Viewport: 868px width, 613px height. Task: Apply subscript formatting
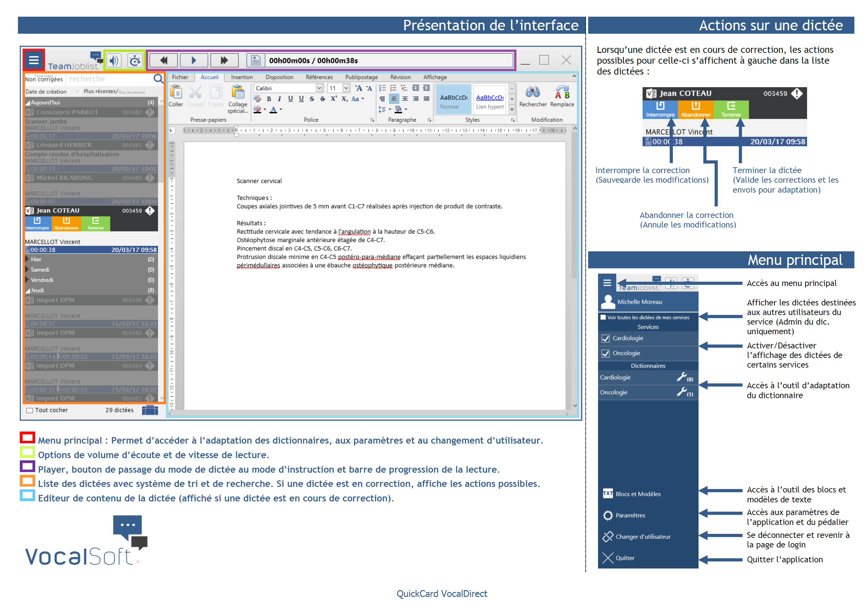click(x=344, y=99)
